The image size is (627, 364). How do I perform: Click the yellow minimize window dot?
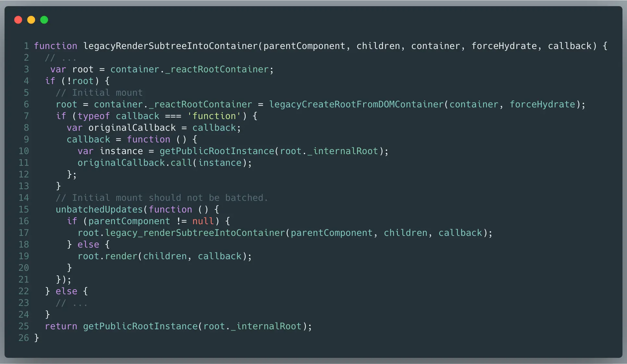[31, 20]
